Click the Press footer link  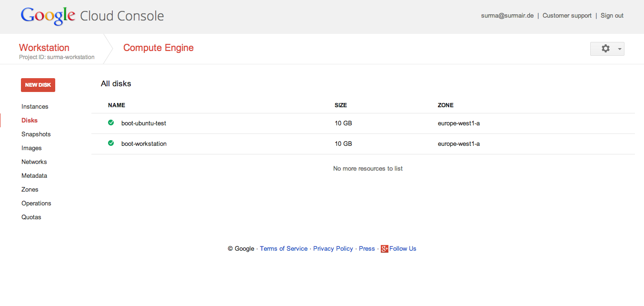pos(367,249)
